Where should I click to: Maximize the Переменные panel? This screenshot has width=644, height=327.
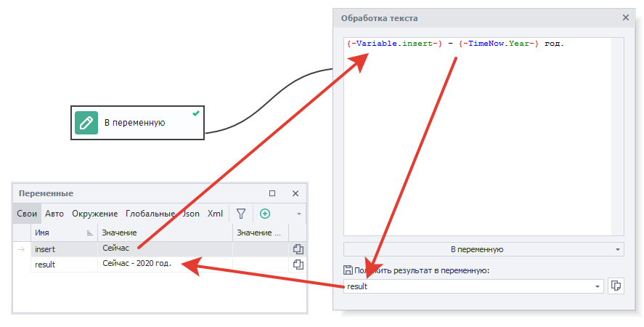point(272,193)
